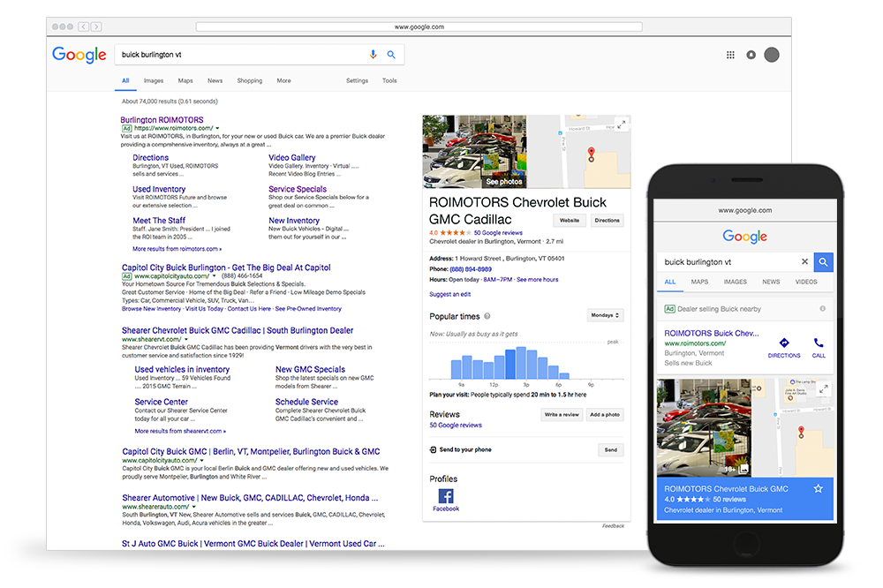Viewport: 883px width, 588px height.
Task: Open the Video Gallery sitelink
Action: pos(291,158)
